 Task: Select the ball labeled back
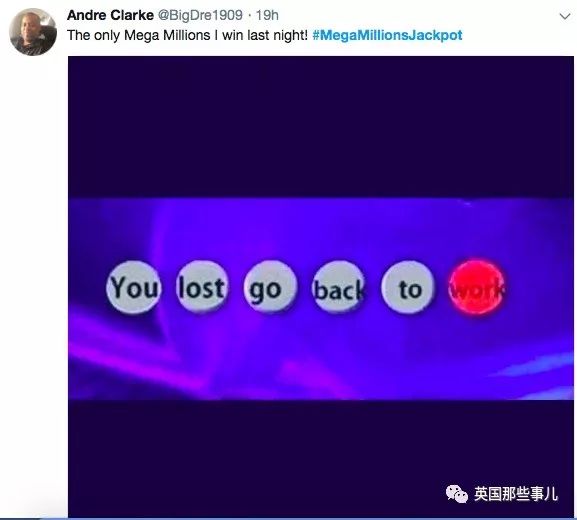pyautogui.click(x=339, y=287)
